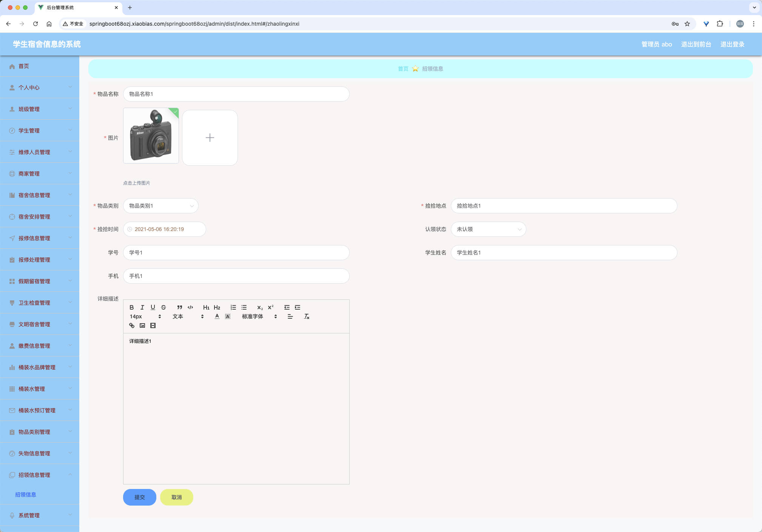This screenshot has height=532, width=762.
Task: Click 退出到前台 in the header
Action: pyautogui.click(x=696, y=44)
